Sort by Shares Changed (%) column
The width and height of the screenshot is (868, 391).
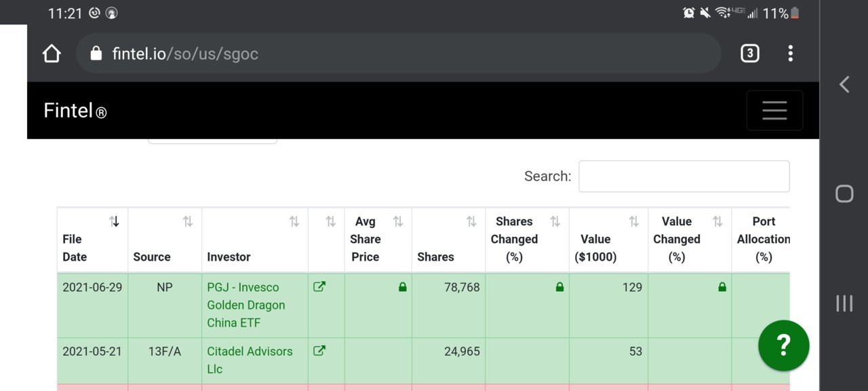point(528,240)
